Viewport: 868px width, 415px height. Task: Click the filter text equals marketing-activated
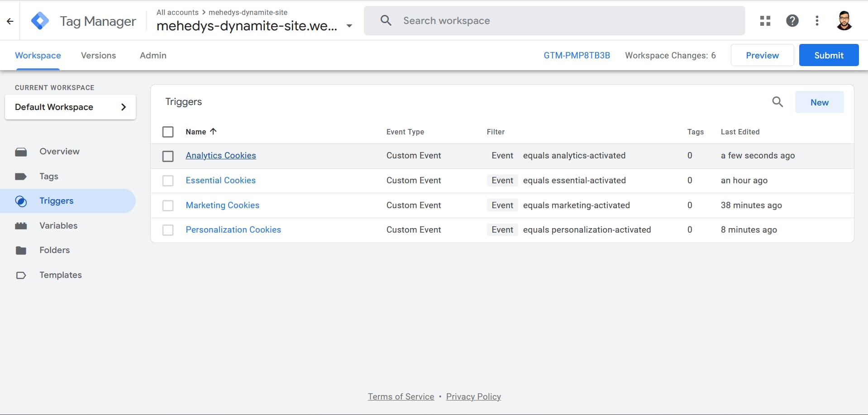pos(576,205)
